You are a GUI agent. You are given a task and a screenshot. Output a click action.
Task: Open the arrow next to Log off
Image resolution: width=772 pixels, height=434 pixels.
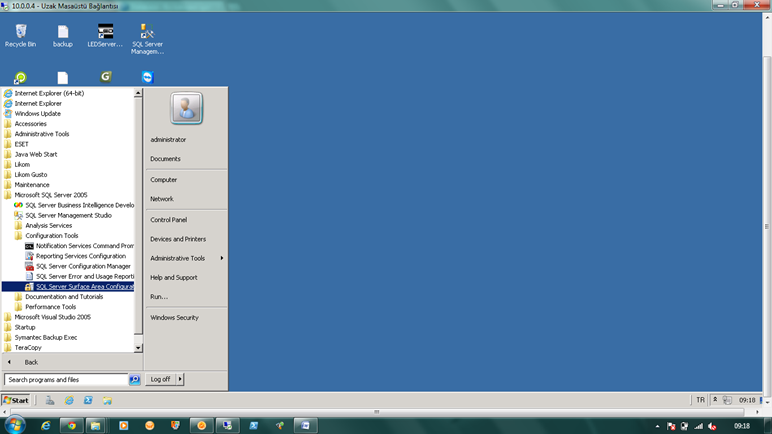pos(180,379)
